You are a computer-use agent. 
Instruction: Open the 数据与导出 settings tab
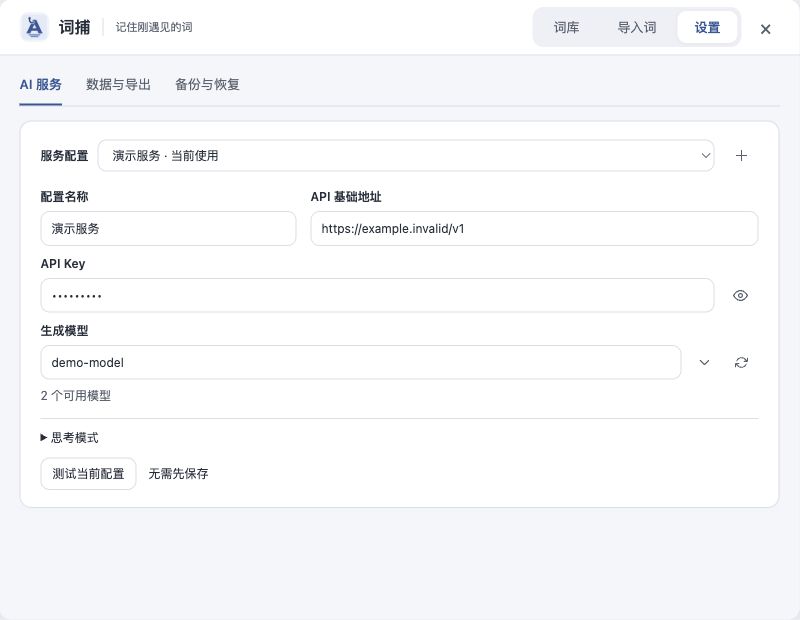(118, 85)
